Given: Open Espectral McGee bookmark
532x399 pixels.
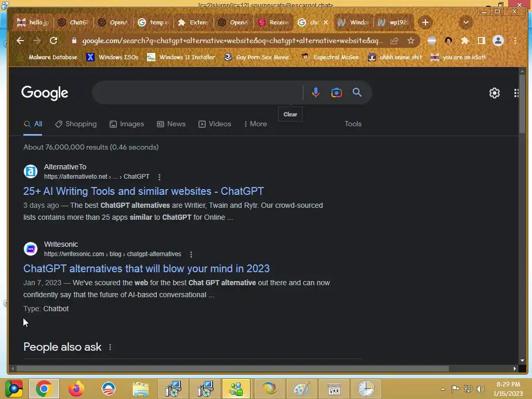Looking at the screenshot, I should coord(330,57).
